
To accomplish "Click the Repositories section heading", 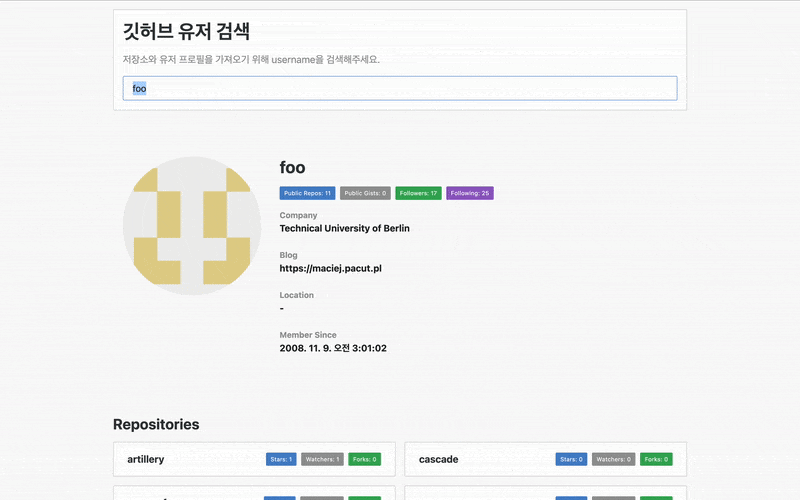I will 156,424.
